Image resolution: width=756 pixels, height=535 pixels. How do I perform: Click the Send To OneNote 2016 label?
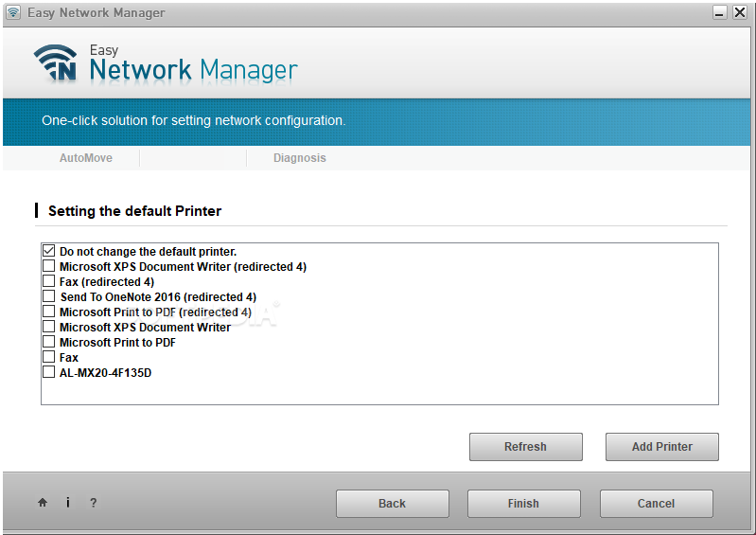coord(158,297)
